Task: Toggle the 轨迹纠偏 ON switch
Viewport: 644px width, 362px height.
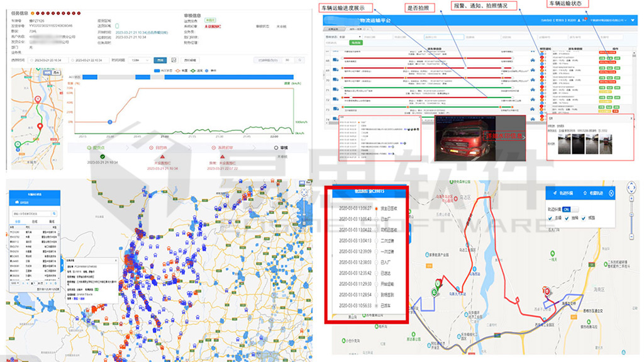Action: (x=567, y=209)
